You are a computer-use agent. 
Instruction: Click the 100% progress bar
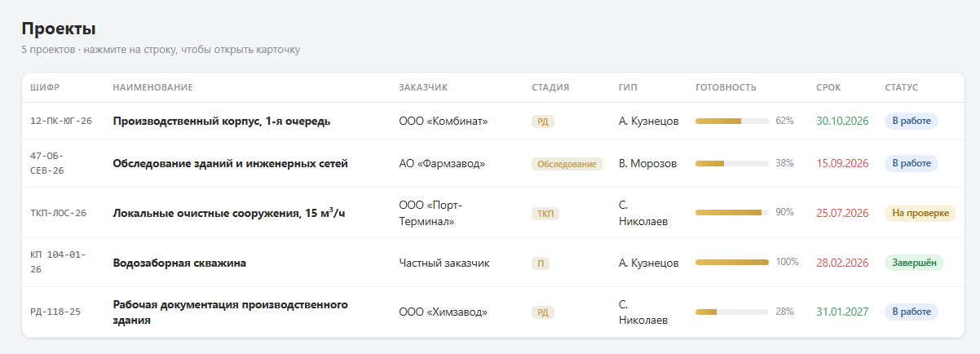[x=731, y=262]
